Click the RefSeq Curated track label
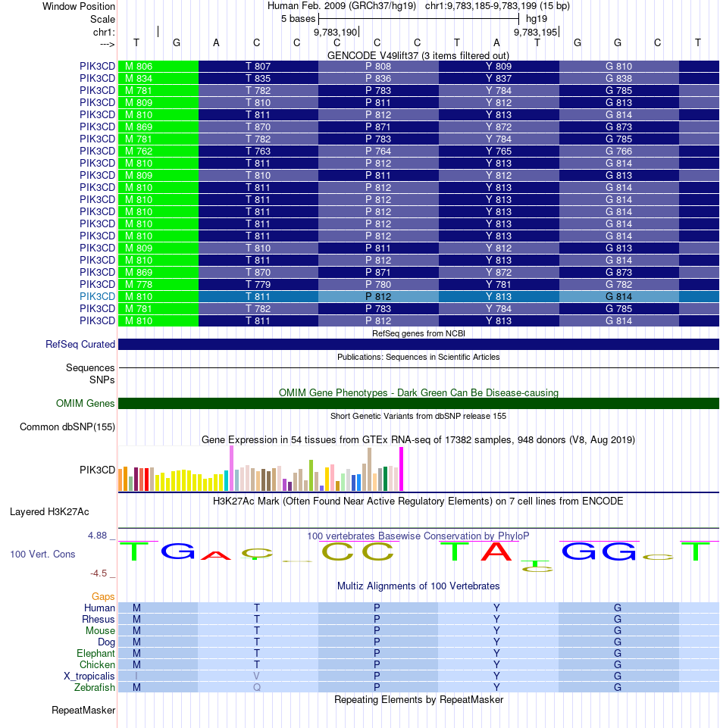 coord(80,345)
